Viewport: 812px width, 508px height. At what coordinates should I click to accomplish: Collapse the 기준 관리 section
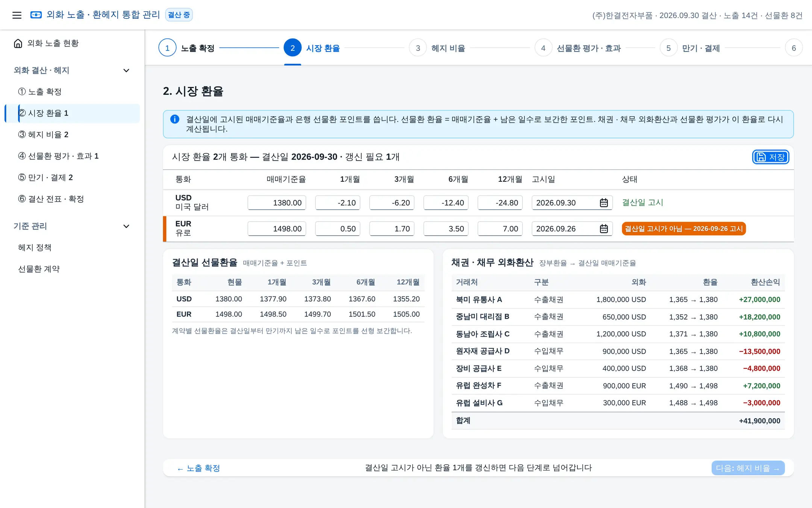pyautogui.click(x=126, y=226)
